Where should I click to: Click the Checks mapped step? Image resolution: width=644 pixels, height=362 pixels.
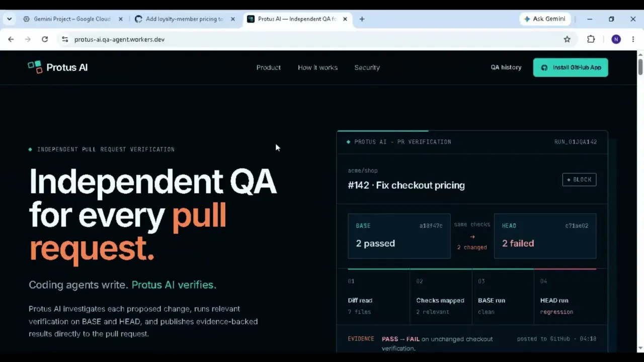pyautogui.click(x=441, y=297)
